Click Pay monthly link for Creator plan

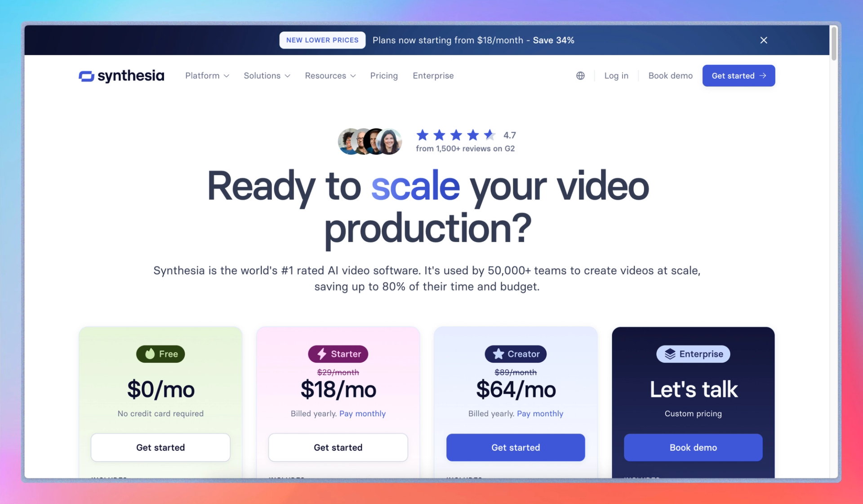[x=539, y=413]
